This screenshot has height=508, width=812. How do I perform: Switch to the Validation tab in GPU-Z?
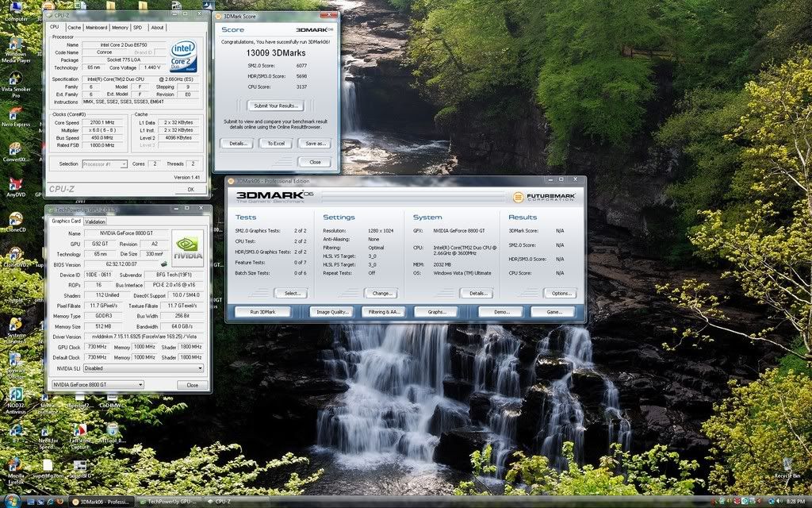point(95,221)
